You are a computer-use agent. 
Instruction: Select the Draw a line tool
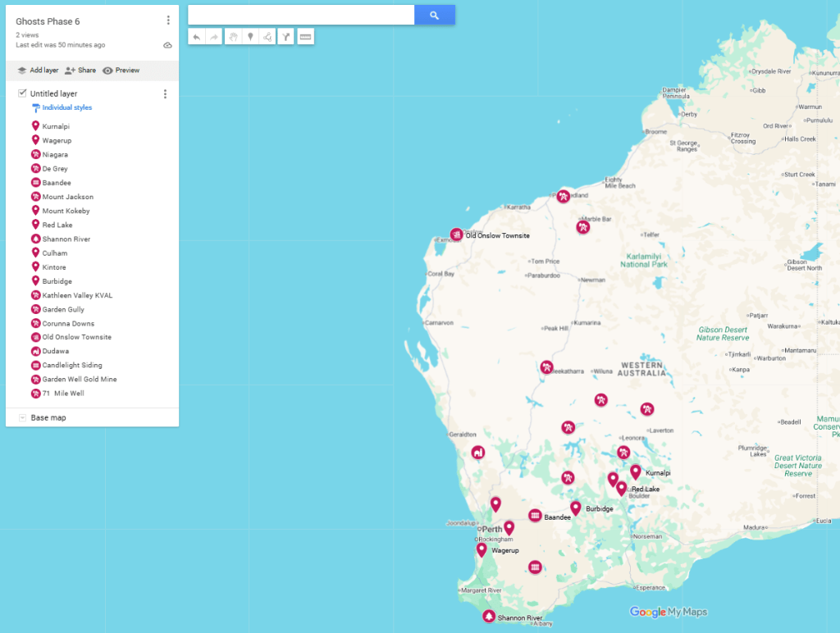coord(267,37)
